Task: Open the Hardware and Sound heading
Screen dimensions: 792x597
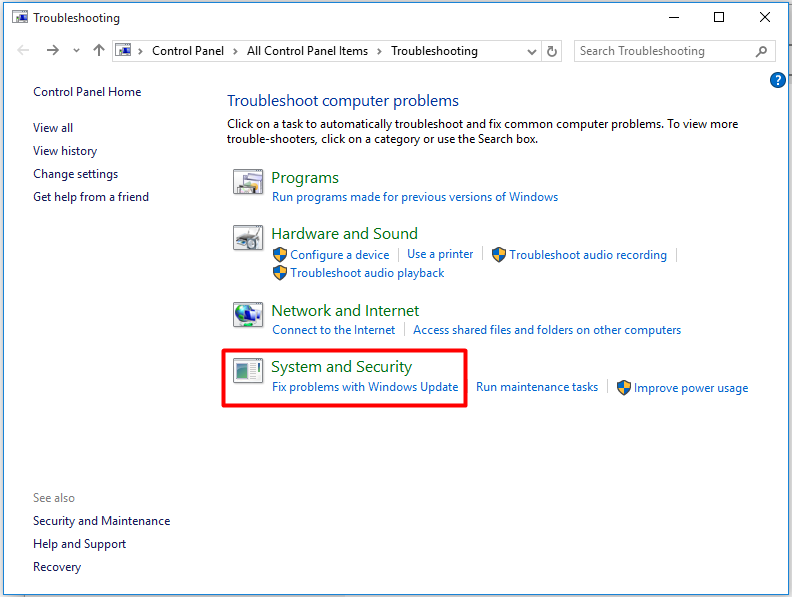Action: point(344,233)
